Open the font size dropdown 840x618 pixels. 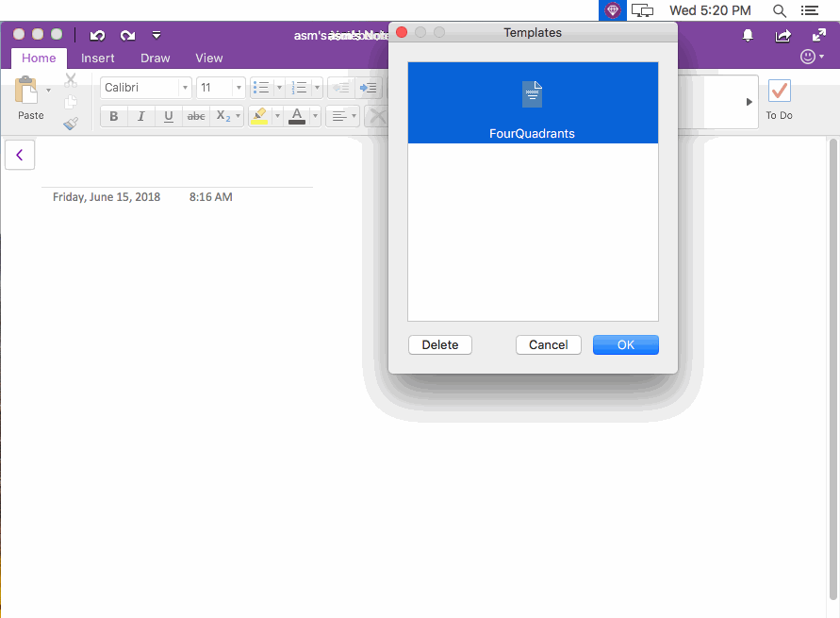pos(238,87)
